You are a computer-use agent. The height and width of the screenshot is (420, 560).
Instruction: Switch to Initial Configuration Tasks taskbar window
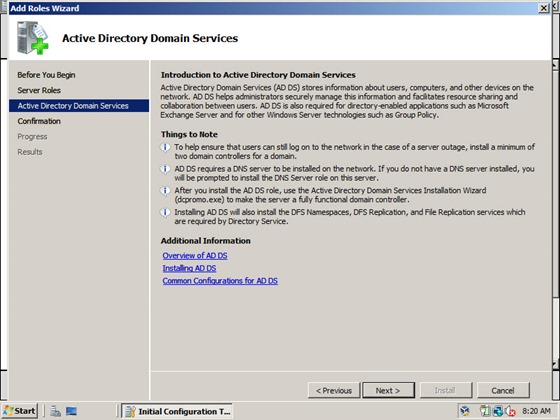click(177, 411)
